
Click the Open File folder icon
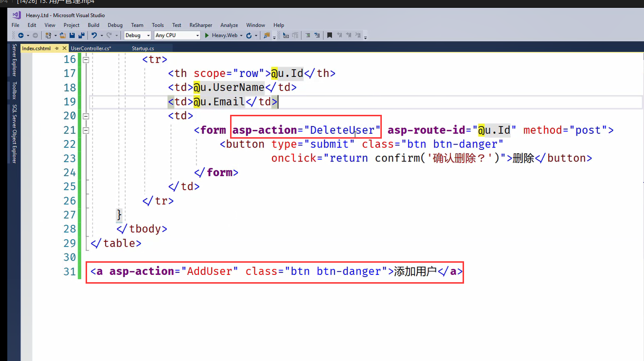[63, 36]
